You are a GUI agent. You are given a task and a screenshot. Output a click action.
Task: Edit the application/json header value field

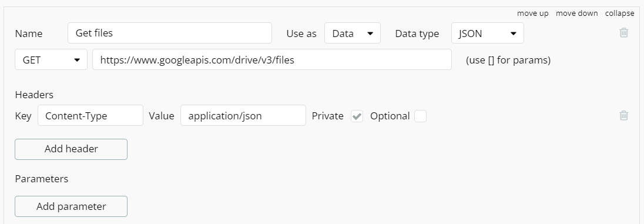[x=243, y=115]
